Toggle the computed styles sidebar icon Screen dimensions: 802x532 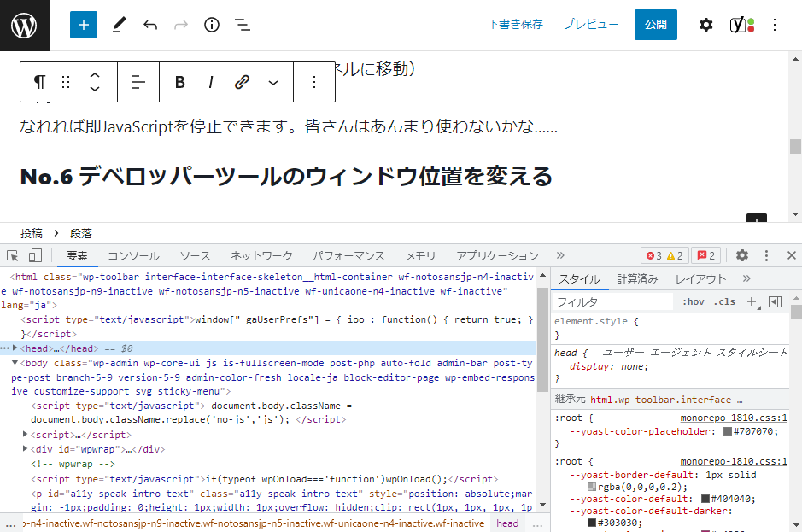point(775,301)
